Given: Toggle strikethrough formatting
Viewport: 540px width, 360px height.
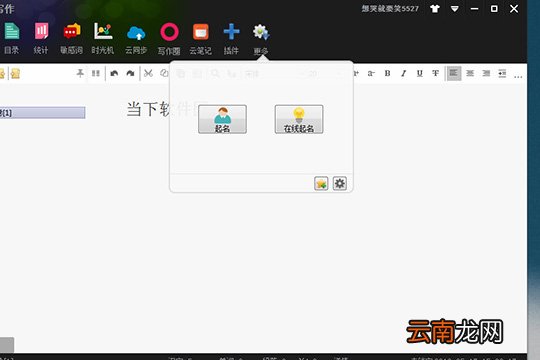Looking at the screenshot, I should coord(435,73).
